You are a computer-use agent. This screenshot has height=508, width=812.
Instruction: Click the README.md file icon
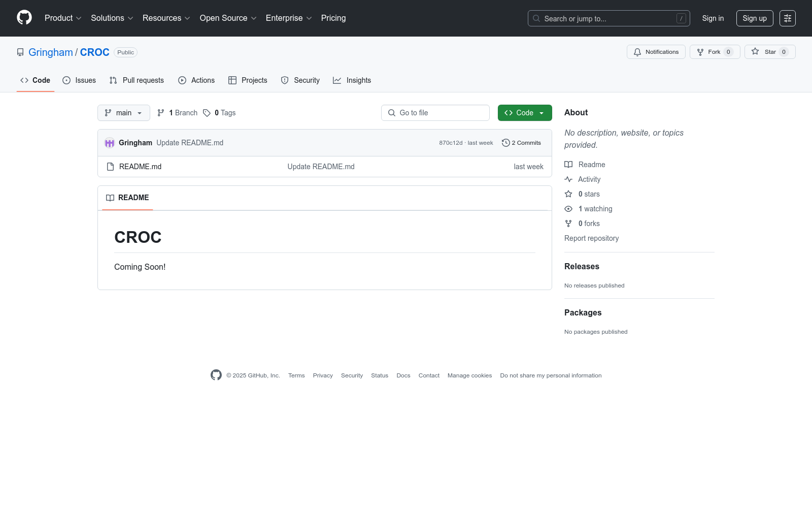point(110,167)
